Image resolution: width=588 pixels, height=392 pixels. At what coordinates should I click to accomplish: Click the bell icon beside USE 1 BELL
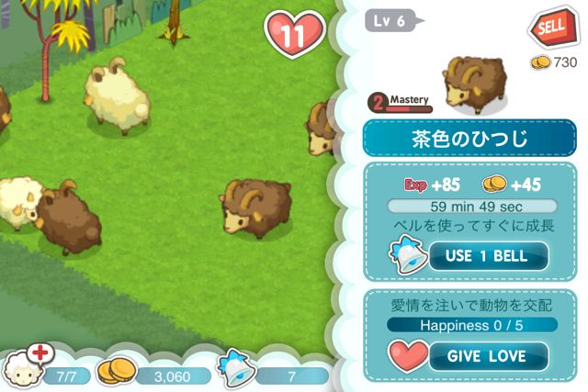click(409, 254)
